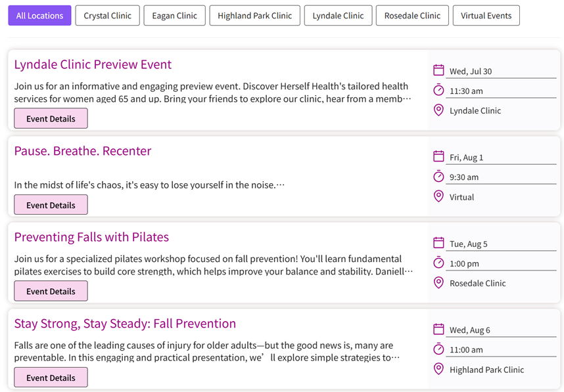Select the All Locations filter
The image size is (564, 392).
39,16
